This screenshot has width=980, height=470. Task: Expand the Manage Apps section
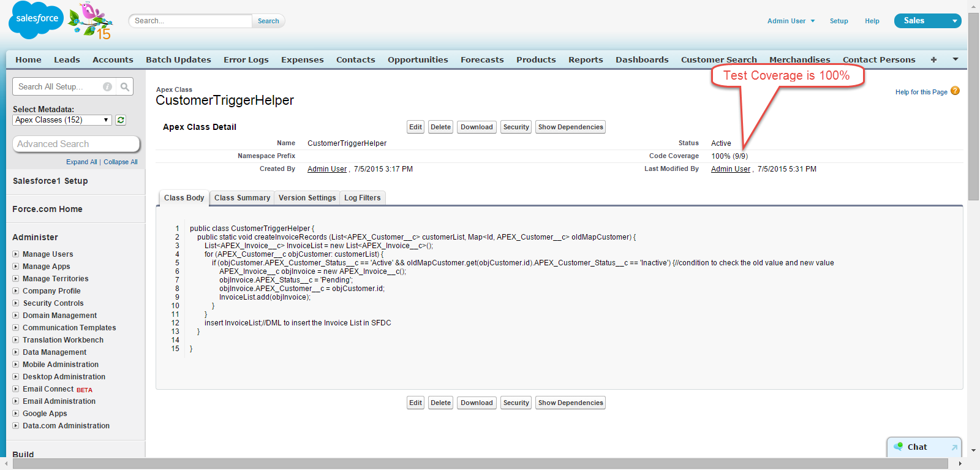coord(16,266)
